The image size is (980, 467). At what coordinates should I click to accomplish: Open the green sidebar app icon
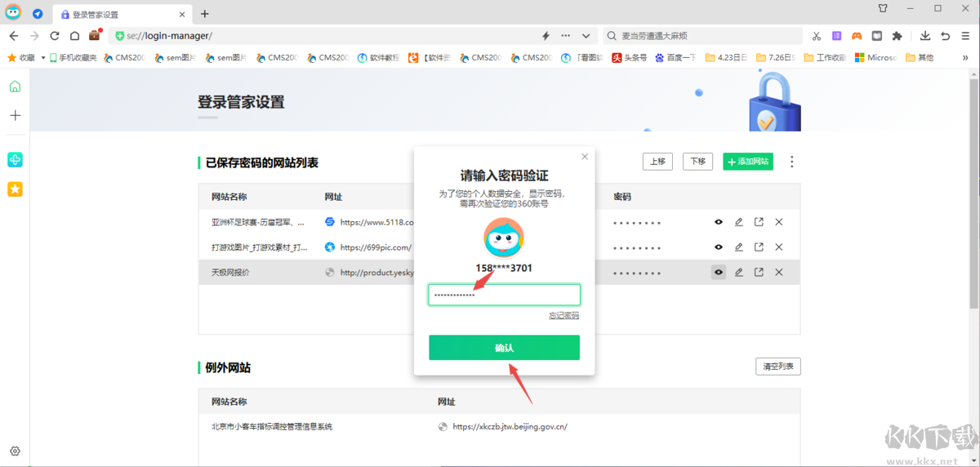(15, 160)
